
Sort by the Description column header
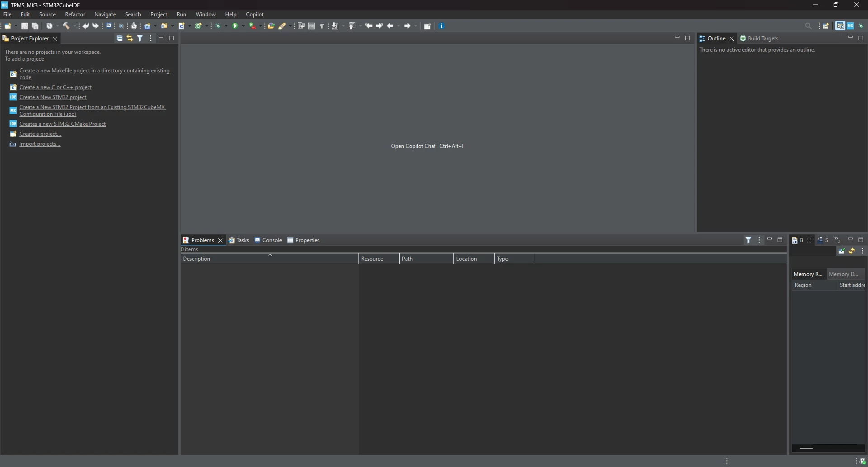[x=269, y=259]
